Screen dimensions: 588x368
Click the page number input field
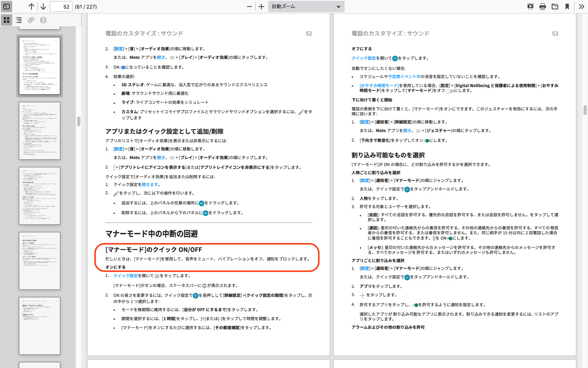61,7
